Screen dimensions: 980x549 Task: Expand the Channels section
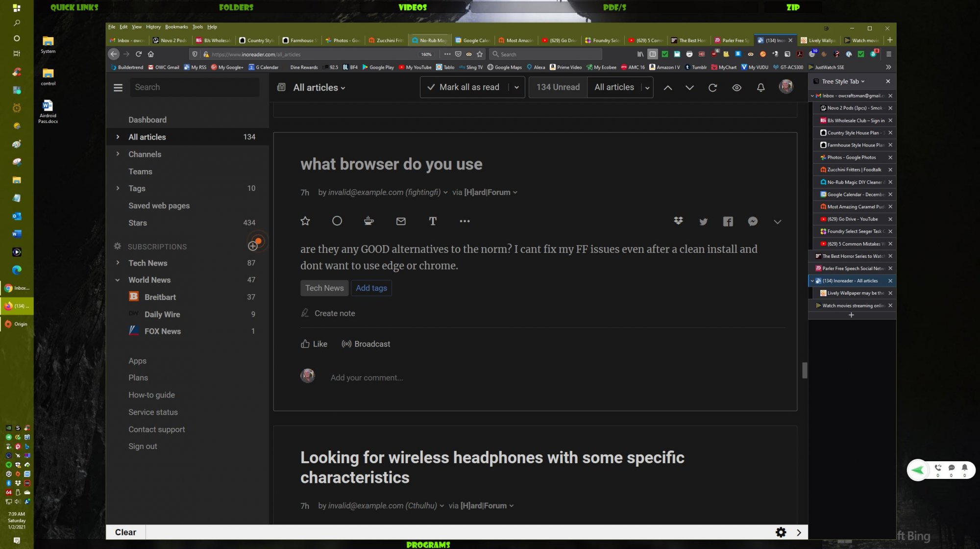pyautogui.click(x=118, y=154)
